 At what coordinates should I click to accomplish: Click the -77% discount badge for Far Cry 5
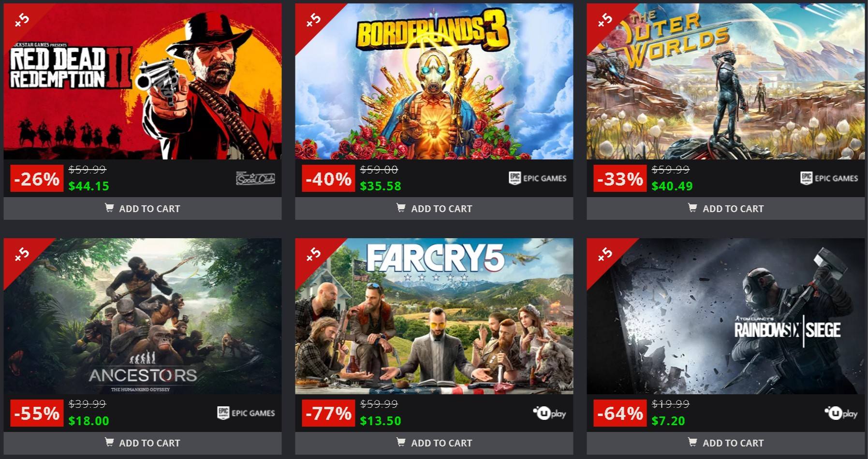328,413
